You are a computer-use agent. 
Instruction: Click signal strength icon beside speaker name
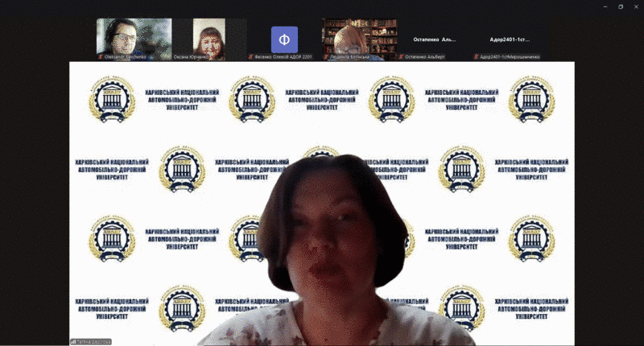pyautogui.click(x=72, y=341)
